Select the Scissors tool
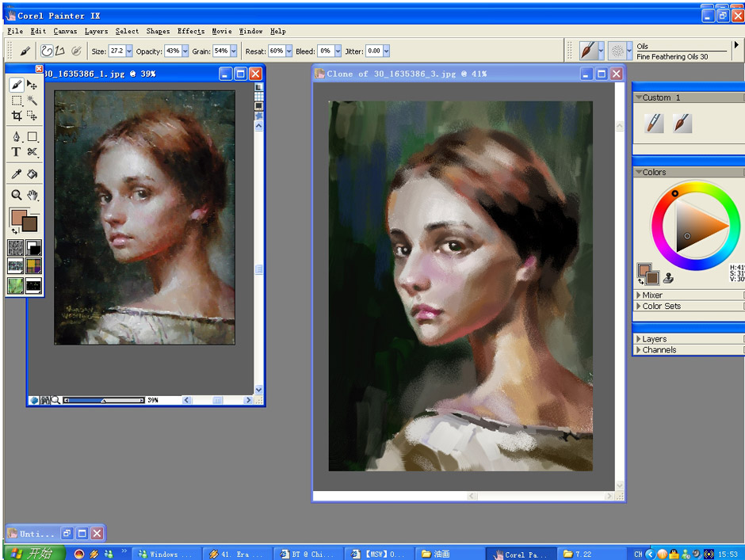The image size is (745, 560). [32, 152]
